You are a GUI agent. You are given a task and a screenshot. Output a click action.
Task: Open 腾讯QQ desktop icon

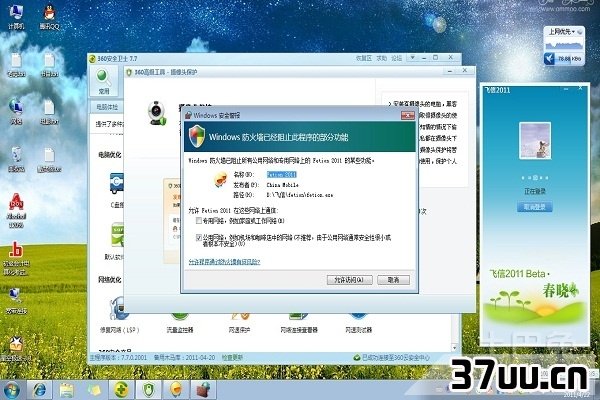49,17
